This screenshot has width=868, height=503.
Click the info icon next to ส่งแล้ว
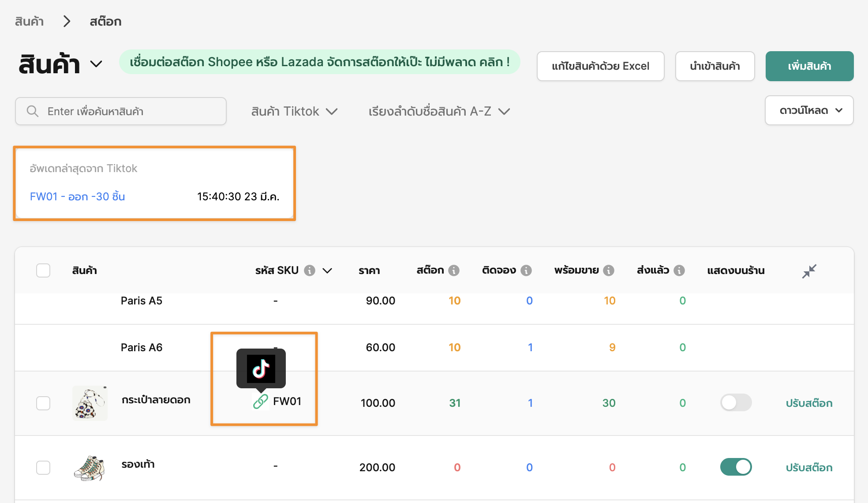679,270
